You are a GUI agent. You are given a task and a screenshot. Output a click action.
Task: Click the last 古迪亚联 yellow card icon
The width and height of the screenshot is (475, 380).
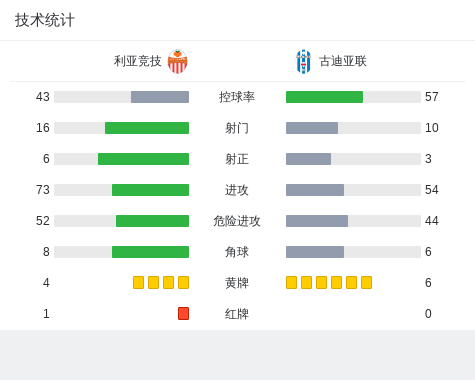click(x=366, y=283)
